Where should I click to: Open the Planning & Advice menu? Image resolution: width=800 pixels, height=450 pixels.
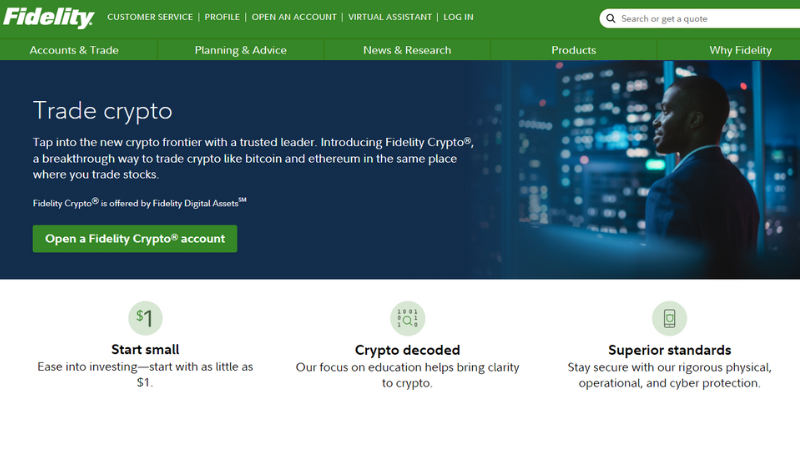[x=240, y=50]
